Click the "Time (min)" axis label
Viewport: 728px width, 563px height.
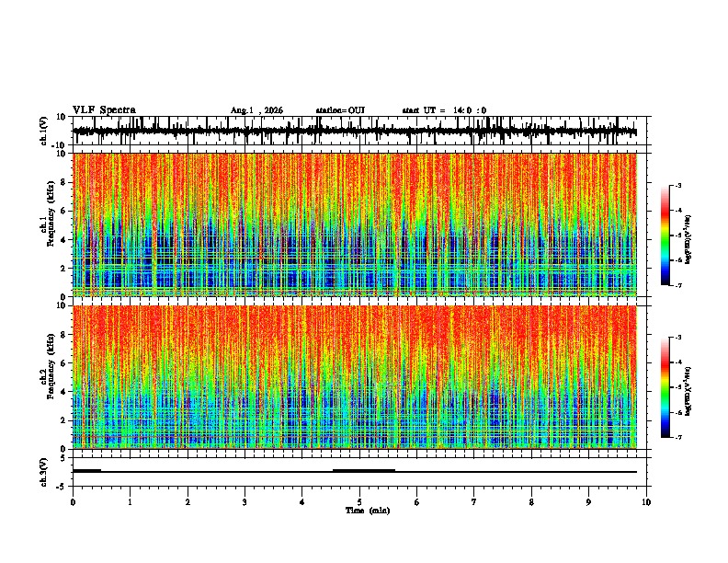(x=368, y=511)
